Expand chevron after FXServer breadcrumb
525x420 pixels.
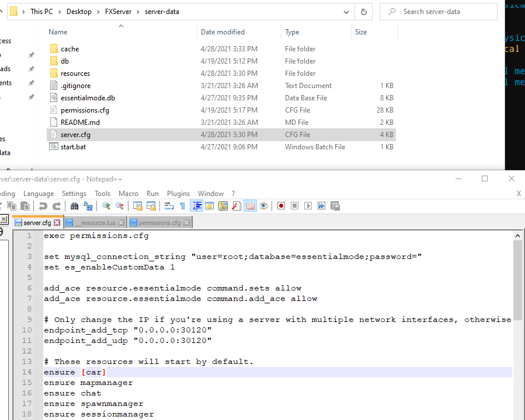138,12
